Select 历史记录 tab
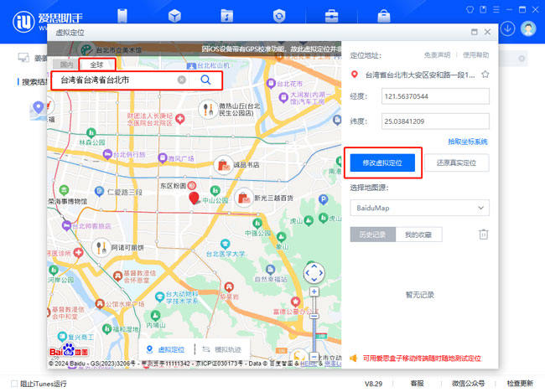The width and height of the screenshot is (545, 392). coord(372,235)
